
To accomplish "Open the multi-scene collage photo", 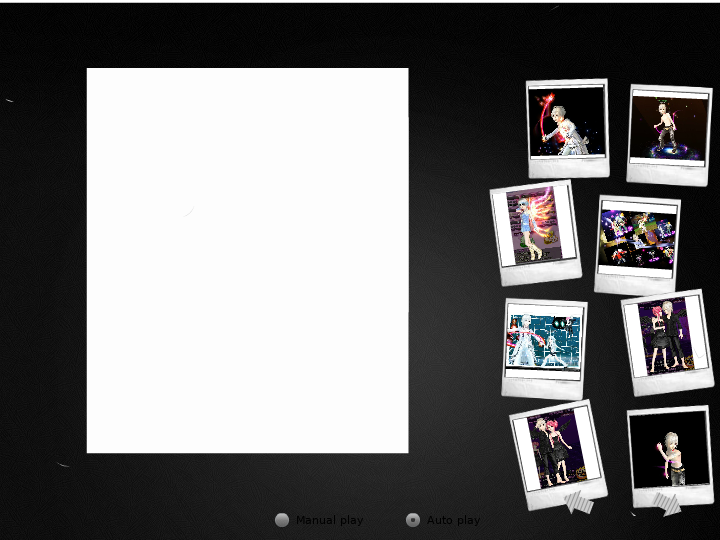I will [638, 238].
